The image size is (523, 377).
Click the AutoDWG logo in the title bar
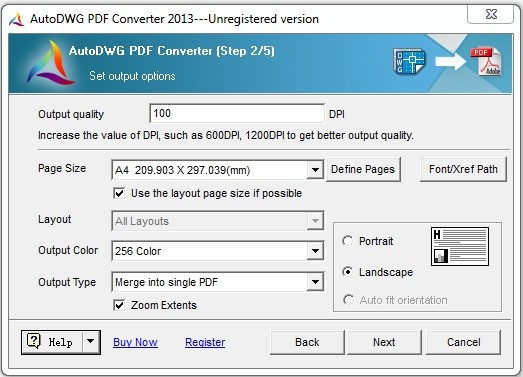pyautogui.click(x=16, y=19)
